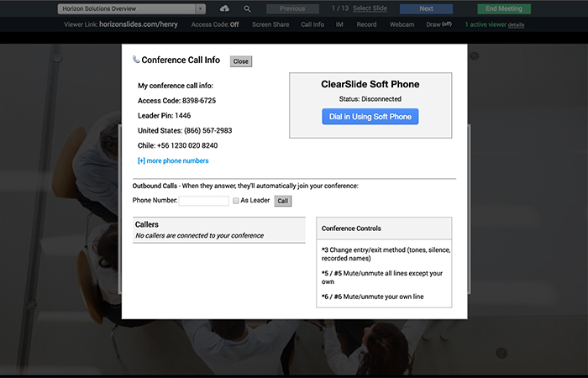
Task: Open the magnifier search icon
Action: 247,8
